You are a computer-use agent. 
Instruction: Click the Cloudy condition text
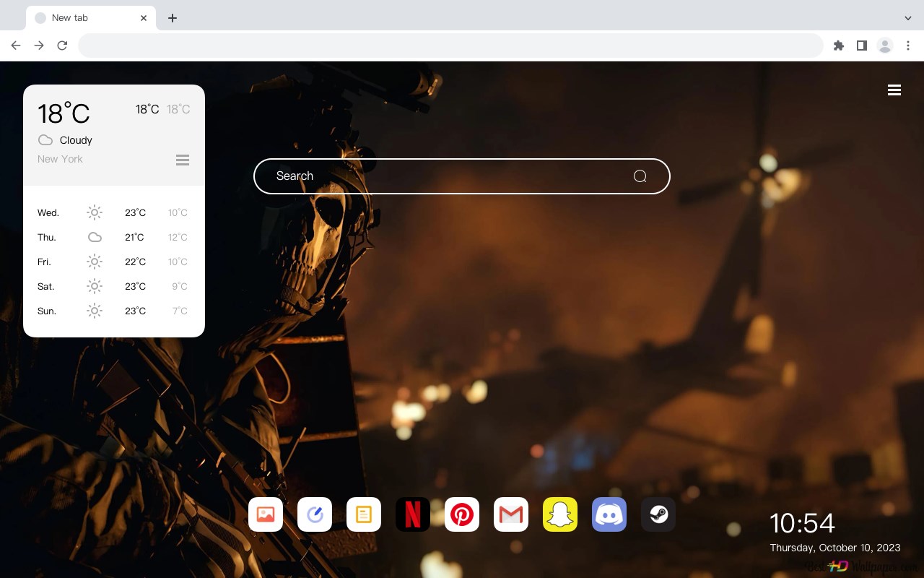coord(76,140)
